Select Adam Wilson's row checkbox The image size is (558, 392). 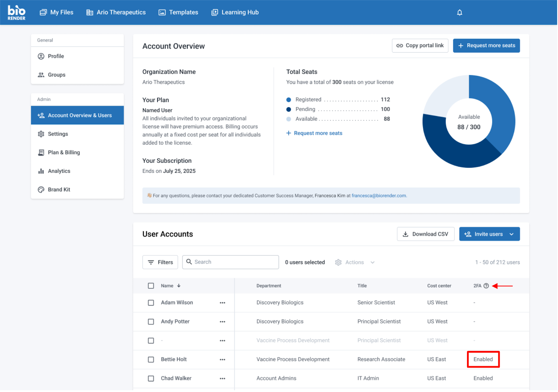point(151,303)
